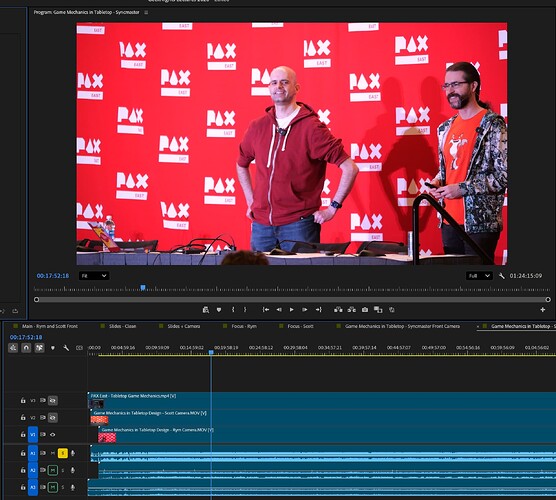Open the Button Editor plus icon

click(543, 310)
